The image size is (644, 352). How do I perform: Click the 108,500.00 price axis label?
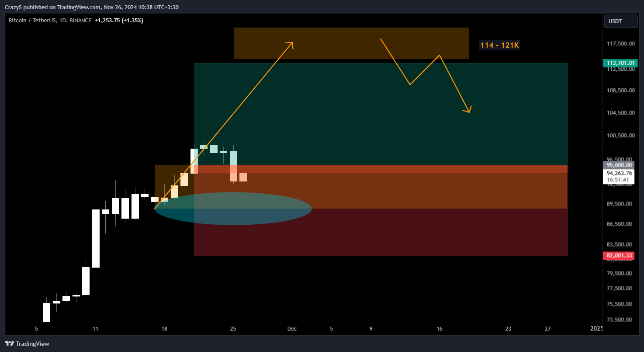[x=620, y=91]
